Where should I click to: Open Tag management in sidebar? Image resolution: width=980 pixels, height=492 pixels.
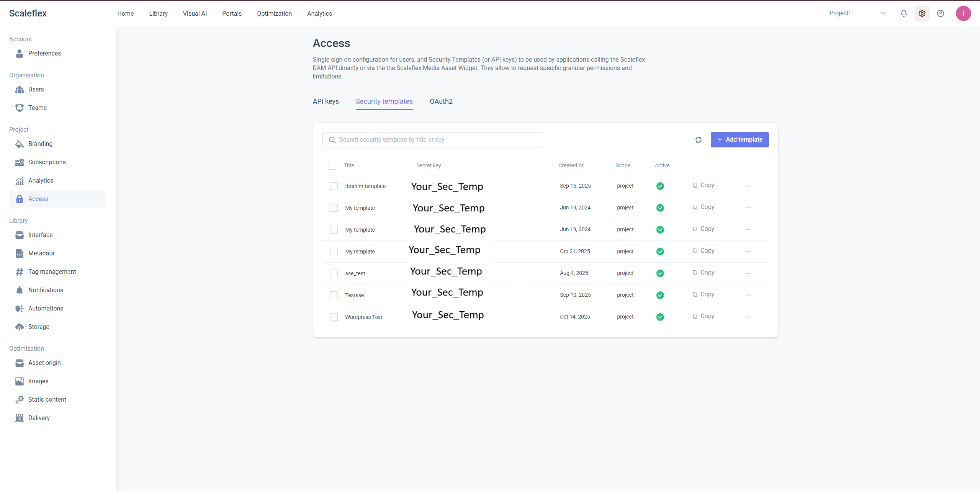[x=52, y=271]
